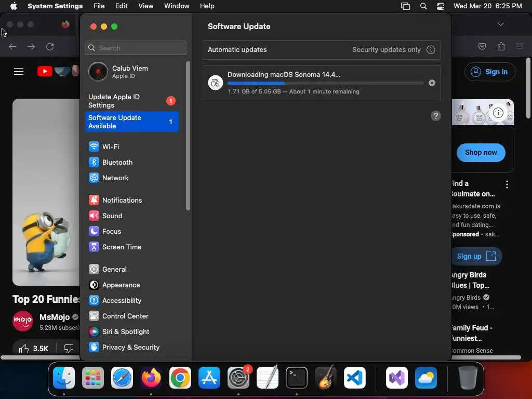Select Accessibility in sidebar
Screen dimensions: 532x399
pyautogui.click(x=131, y=301)
